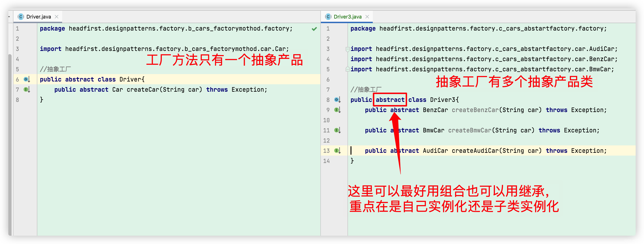This screenshot has width=644, height=244.
Task: Click implemented gutter icon beside createBmwCar line
Action: (338, 130)
